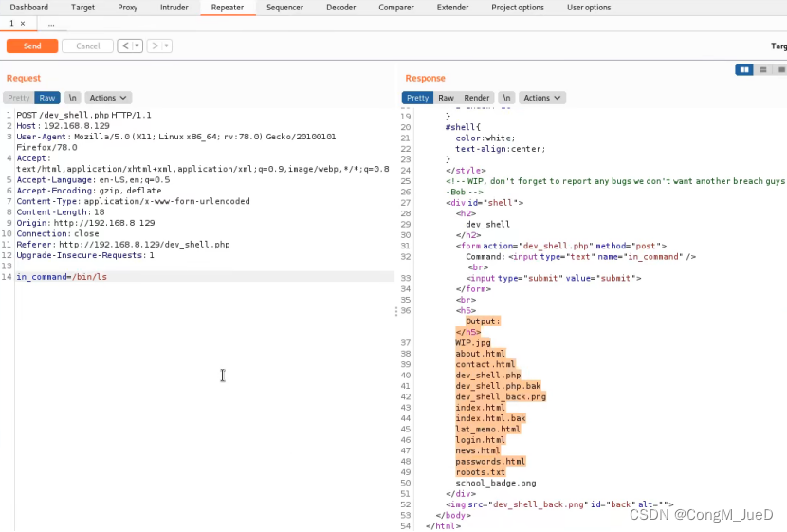
Task: Click contact.html in the response listing
Action: pos(485,364)
